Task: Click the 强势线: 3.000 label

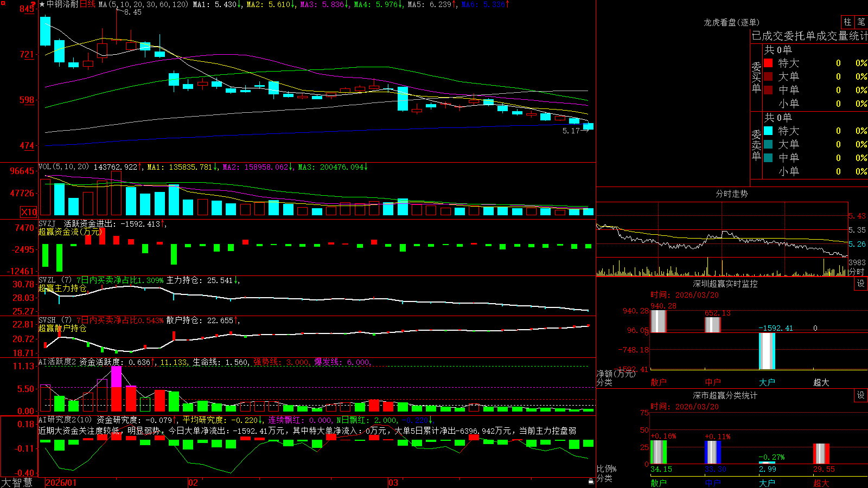Action: 282,362
